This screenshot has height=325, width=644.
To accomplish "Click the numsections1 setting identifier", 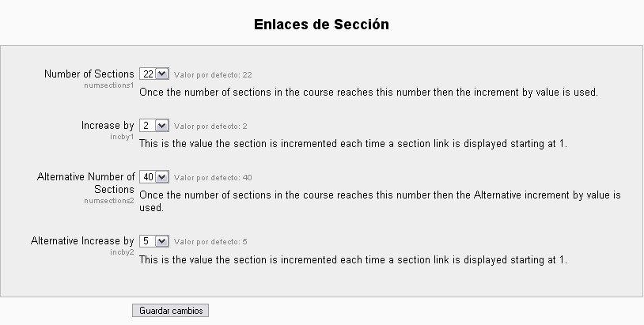I will pyautogui.click(x=109, y=85).
